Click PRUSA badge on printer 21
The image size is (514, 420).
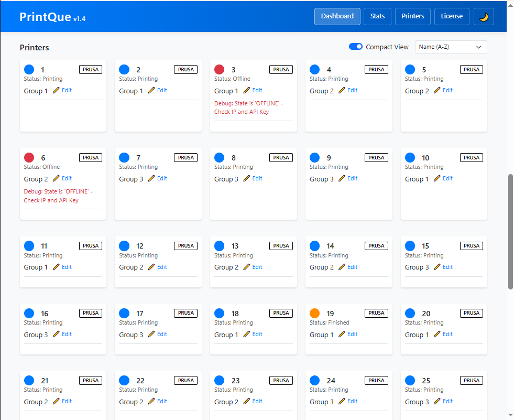(91, 380)
